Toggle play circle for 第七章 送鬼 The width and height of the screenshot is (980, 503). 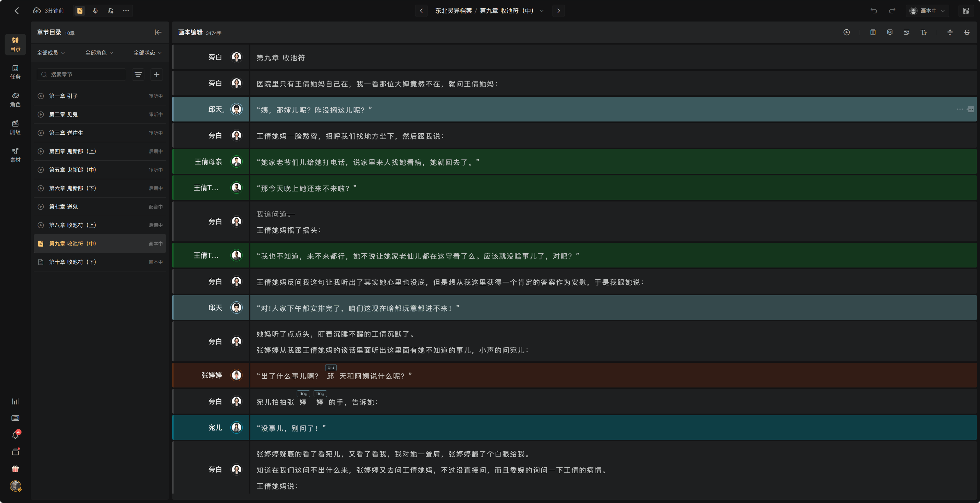point(41,207)
